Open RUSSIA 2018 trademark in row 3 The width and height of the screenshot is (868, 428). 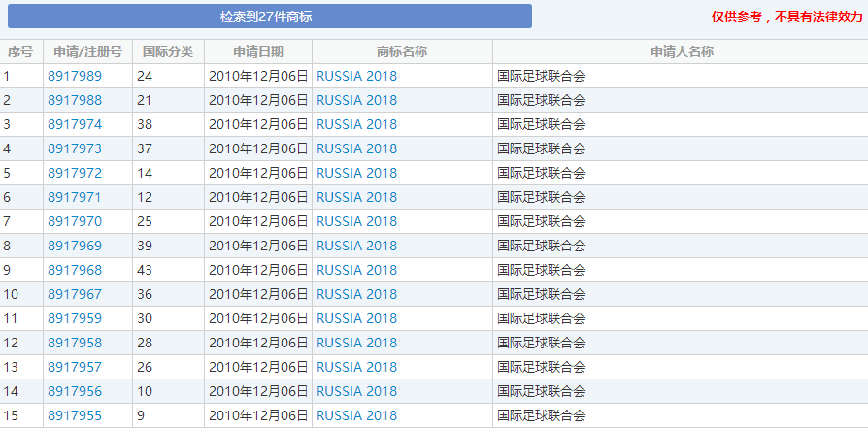pyautogui.click(x=357, y=124)
